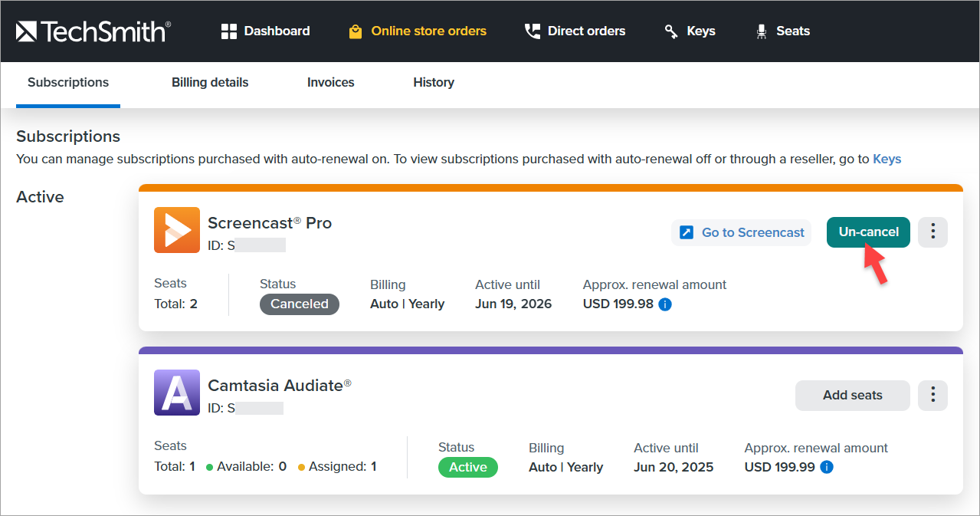Open Camtasia Audiate three-dot options menu
980x516 pixels.
click(932, 396)
